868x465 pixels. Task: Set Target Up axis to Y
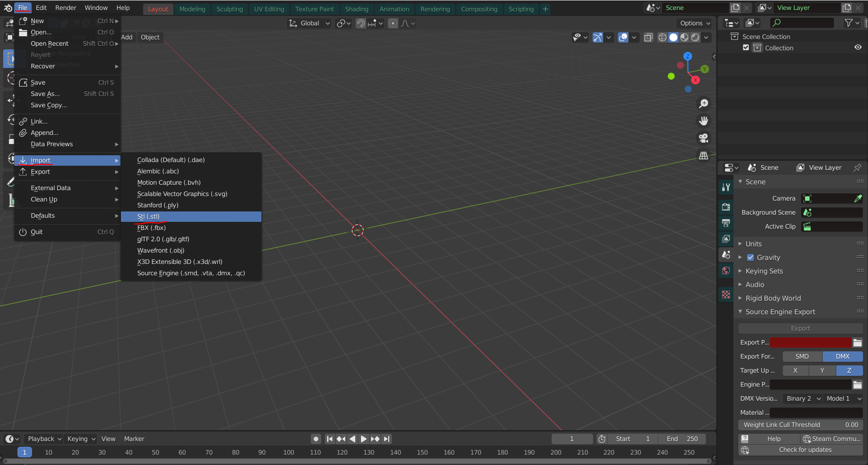click(x=822, y=370)
